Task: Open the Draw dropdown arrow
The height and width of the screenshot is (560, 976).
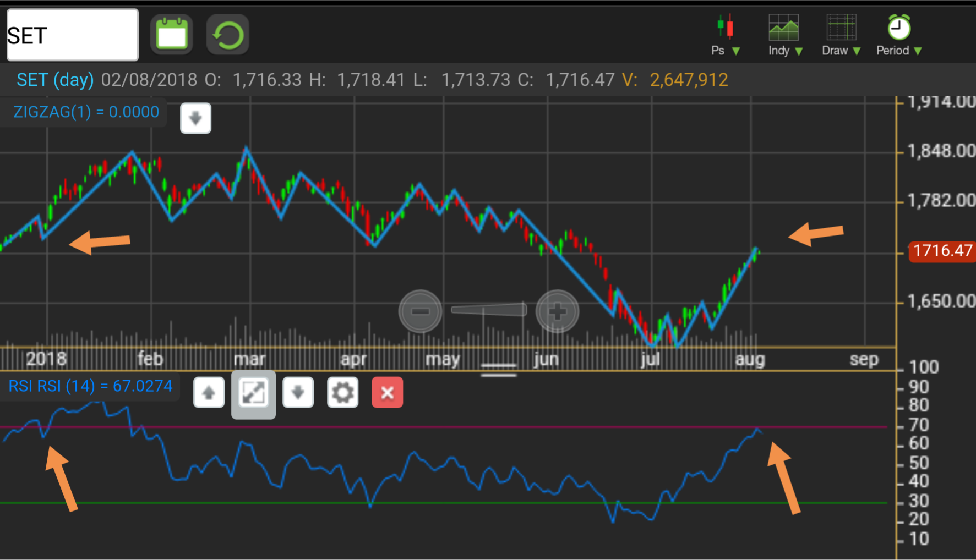Action: pos(857,51)
